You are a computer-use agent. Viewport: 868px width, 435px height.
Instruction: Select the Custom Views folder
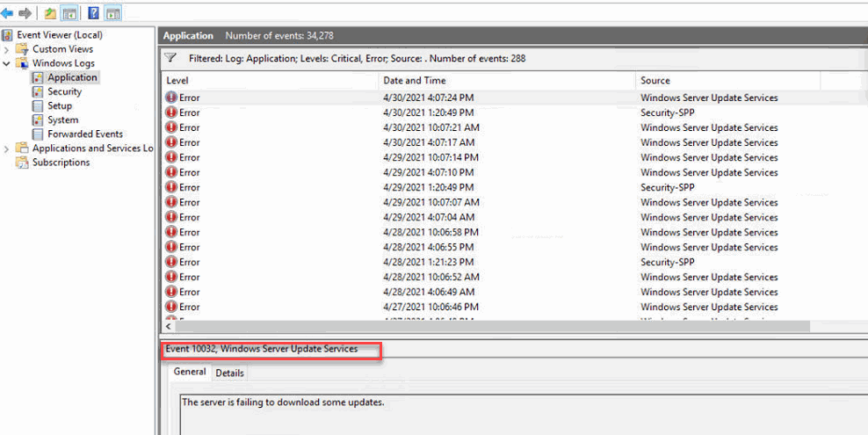pos(62,49)
